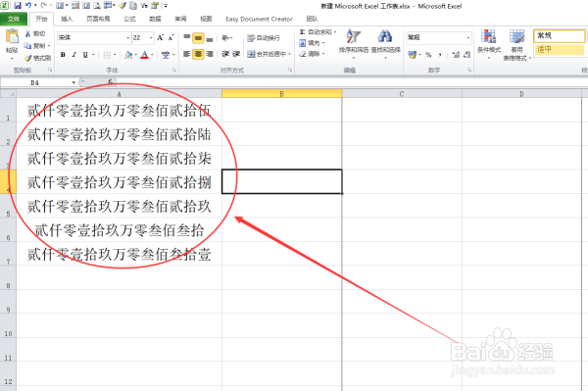Open the Name Box dropdown arrow
Image resolution: width=588 pixels, height=391 pixels.
tap(73, 82)
